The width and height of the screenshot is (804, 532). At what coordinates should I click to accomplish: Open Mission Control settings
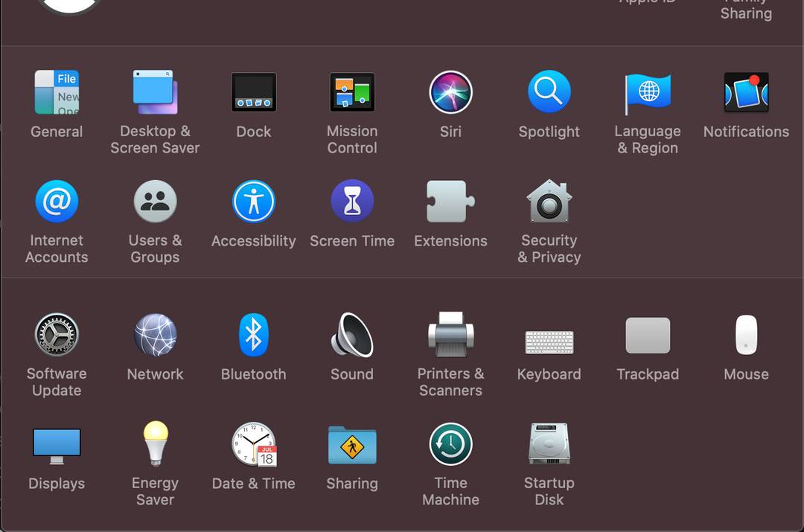[x=352, y=92]
